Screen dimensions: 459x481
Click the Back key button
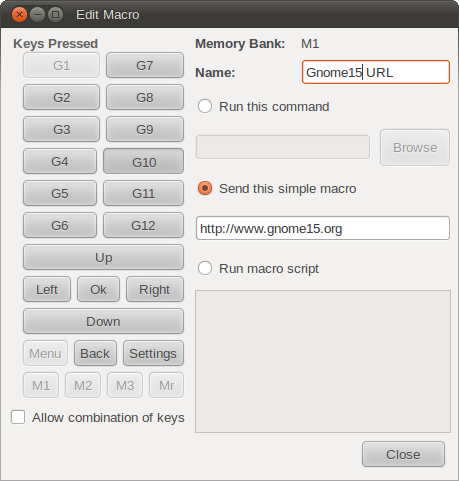(95, 353)
